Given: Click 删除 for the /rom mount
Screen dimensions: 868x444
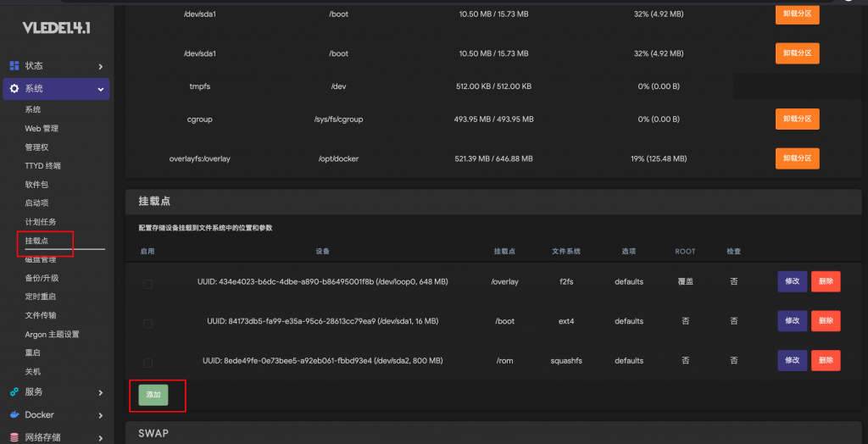Looking at the screenshot, I should click(826, 360).
